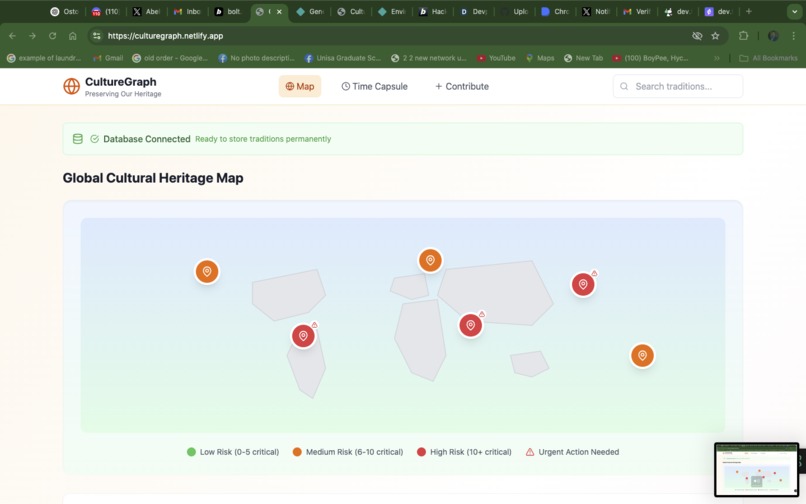Viewport: 806px width, 504px height.
Task: Select the orange pin over western North America
Action: click(x=207, y=272)
